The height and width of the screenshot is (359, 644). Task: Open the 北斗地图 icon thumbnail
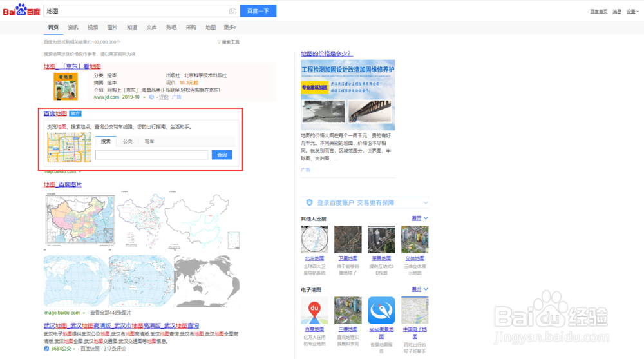point(315,239)
